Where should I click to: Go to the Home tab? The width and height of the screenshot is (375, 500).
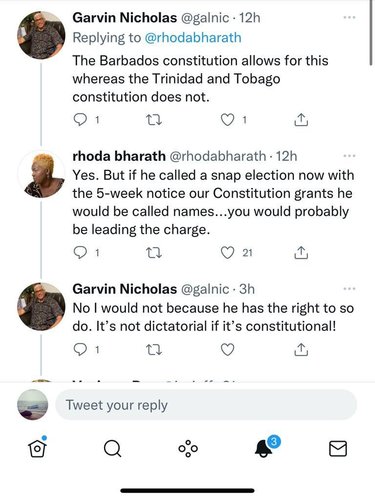pos(37,448)
